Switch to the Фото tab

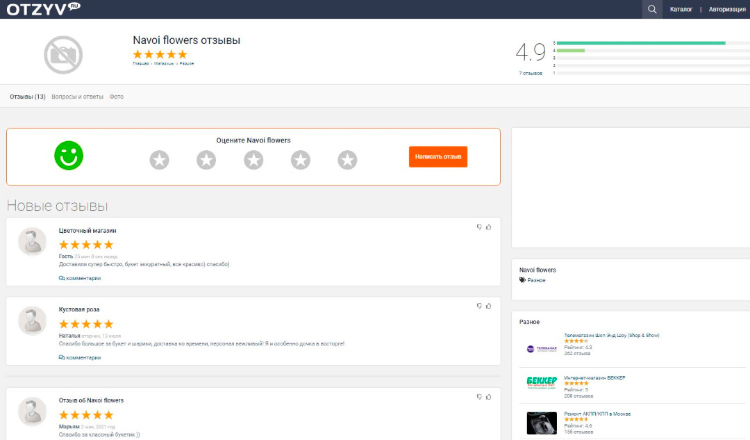coord(117,97)
